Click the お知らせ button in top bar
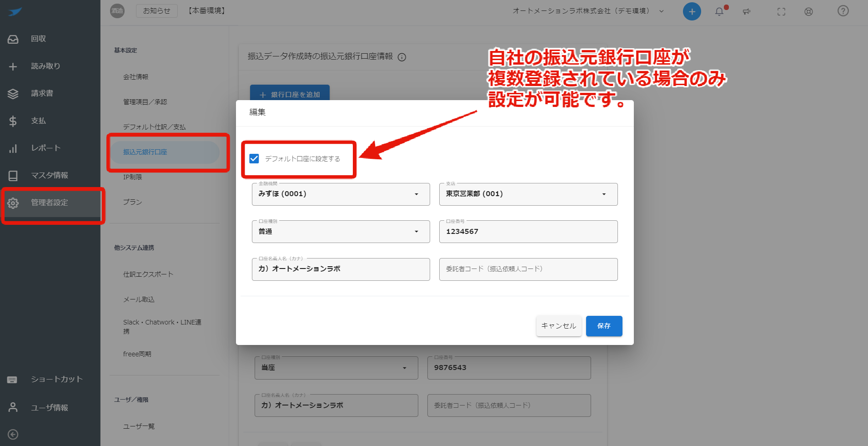Image resolution: width=868 pixels, height=446 pixels. [x=157, y=11]
